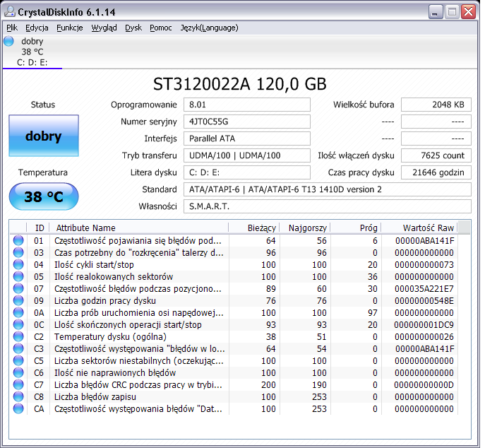Click raw value 000035A221E7
485x448 pixels.
[424, 288]
